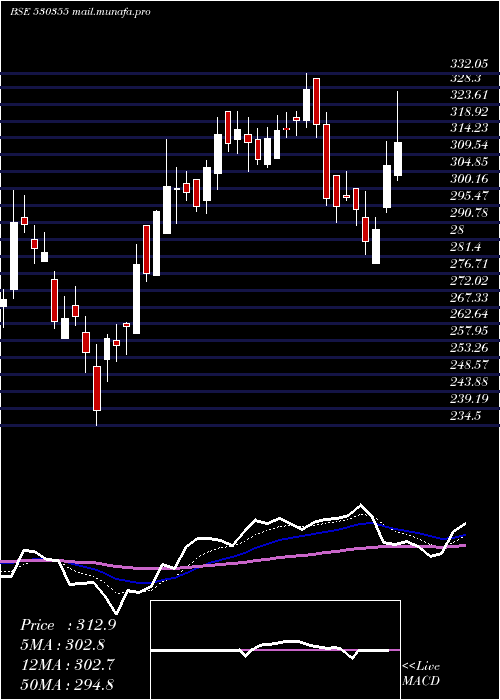Click the <<Live MACD label
Screen dimensions: 500x700
421,674
